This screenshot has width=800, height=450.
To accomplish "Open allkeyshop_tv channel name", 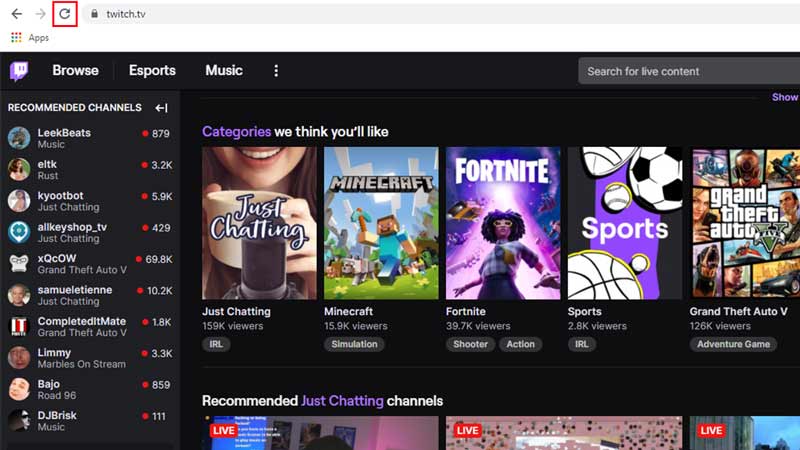I will click(x=72, y=227).
